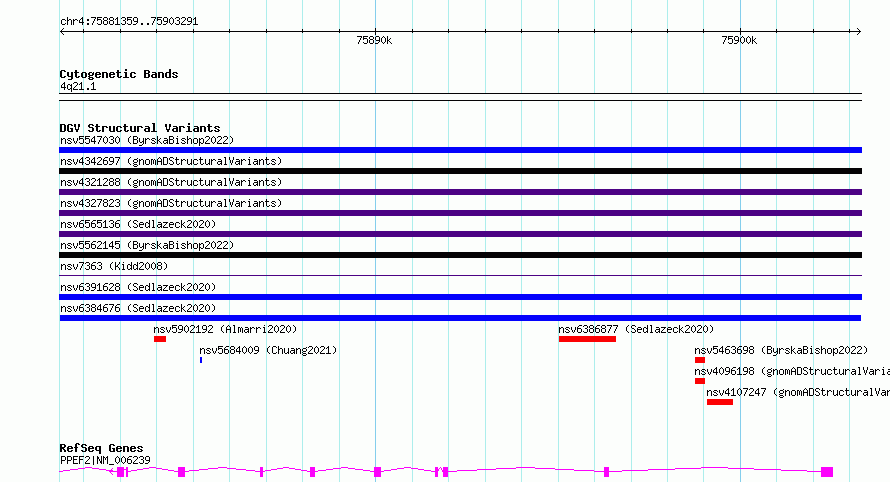Open the nsv4096198 gnomAD variant label
890x482 pixels.
[x=792, y=371]
